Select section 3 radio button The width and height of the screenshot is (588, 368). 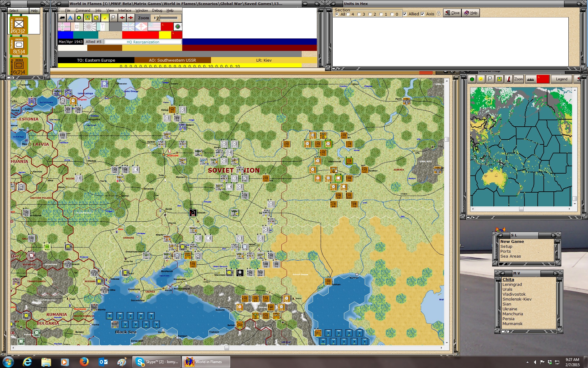[359, 14]
